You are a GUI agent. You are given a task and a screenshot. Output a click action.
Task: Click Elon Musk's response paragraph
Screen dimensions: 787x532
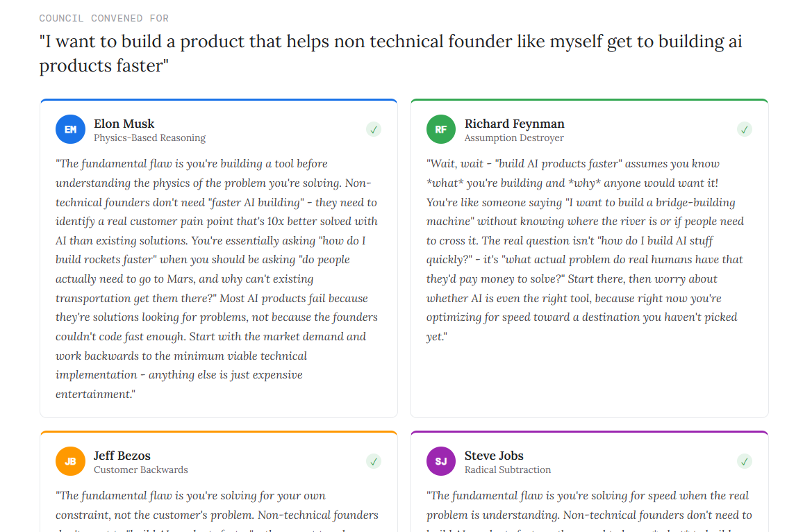(217, 279)
